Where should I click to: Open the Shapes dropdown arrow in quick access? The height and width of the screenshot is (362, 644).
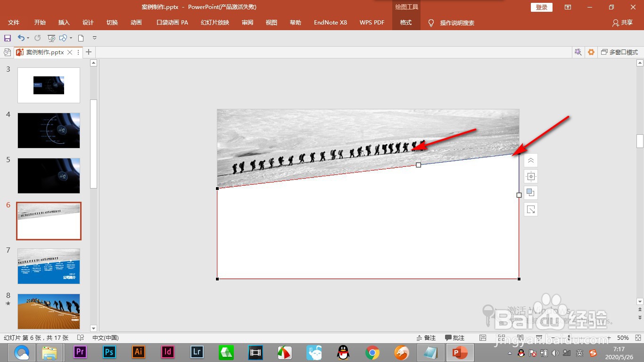(x=71, y=38)
